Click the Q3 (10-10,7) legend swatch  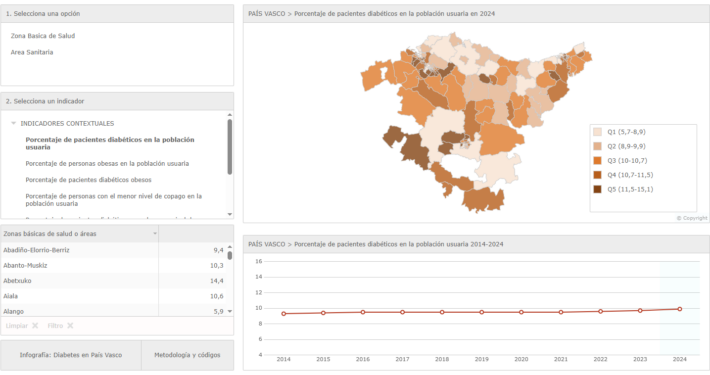tap(598, 161)
